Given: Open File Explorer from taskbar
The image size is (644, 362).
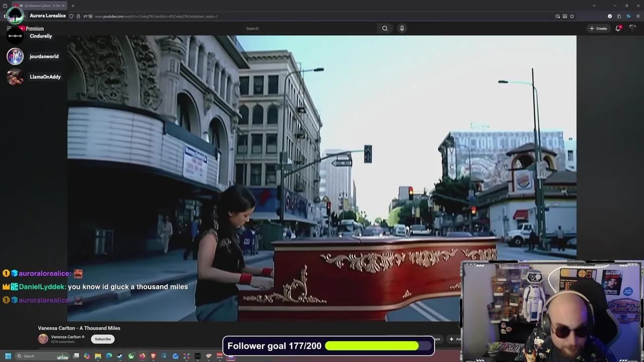Looking at the screenshot, I should tap(98, 356).
